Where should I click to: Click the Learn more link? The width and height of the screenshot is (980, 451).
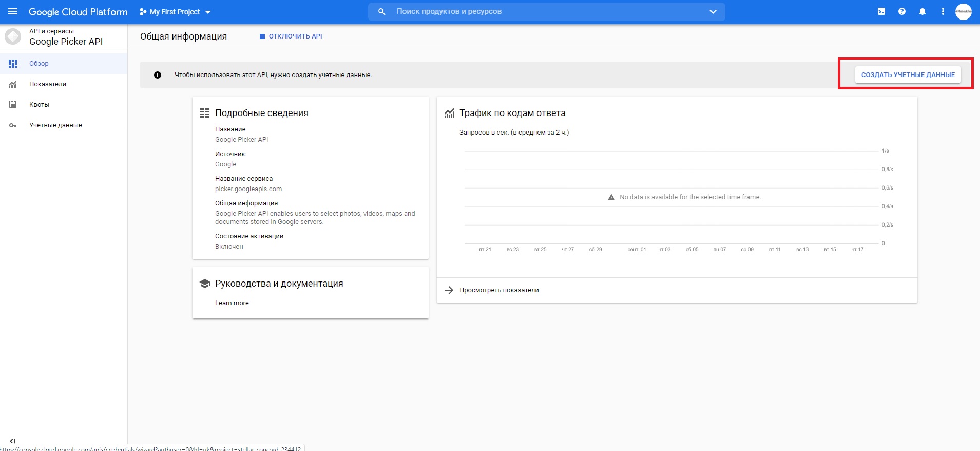pyautogui.click(x=232, y=303)
